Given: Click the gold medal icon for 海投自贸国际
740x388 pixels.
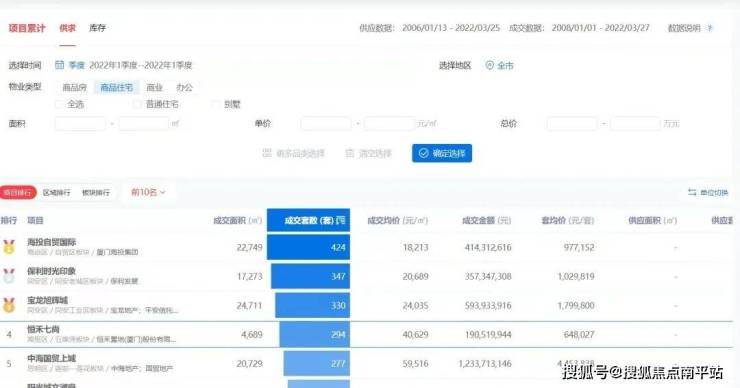Looking at the screenshot, I should pyautogui.click(x=8, y=247).
